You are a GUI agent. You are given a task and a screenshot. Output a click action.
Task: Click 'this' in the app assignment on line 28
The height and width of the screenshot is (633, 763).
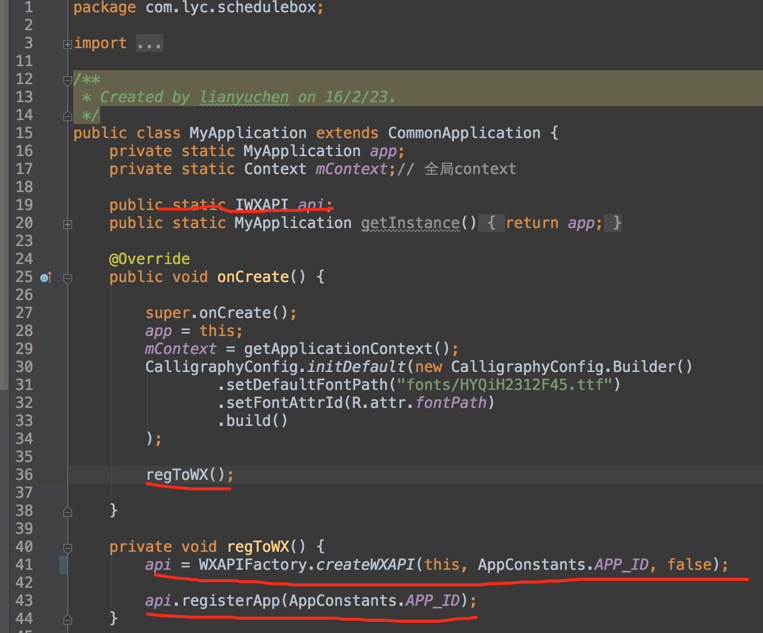tap(217, 330)
